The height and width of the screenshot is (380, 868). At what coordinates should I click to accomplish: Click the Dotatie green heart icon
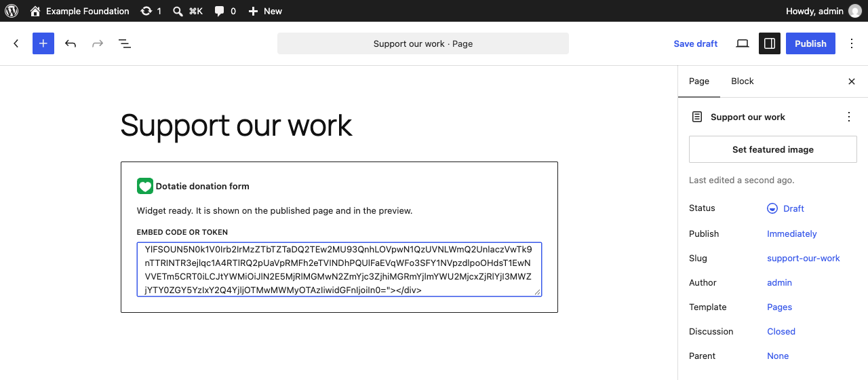click(145, 186)
